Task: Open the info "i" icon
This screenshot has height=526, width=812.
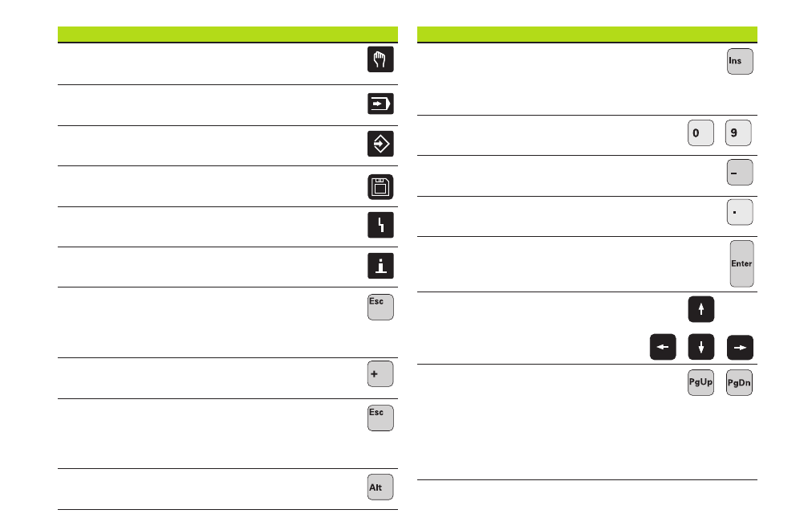Action: 380,266
